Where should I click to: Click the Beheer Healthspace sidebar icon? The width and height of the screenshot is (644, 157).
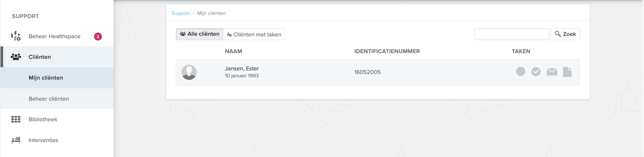coord(16,36)
